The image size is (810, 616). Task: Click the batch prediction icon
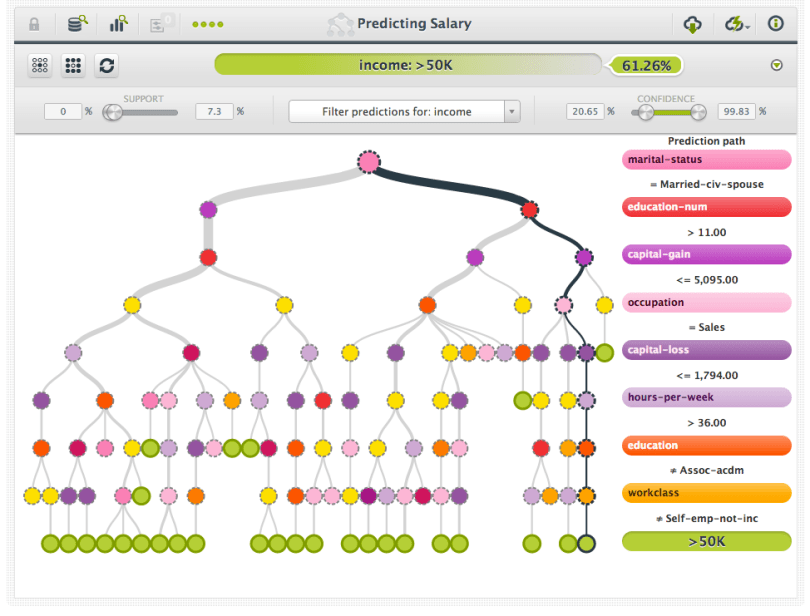tap(160, 24)
